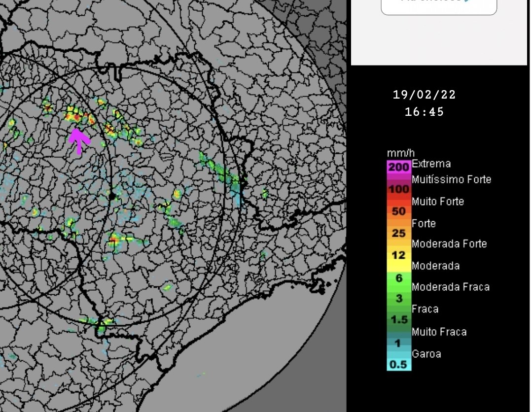The height and width of the screenshot is (412, 532).
Task: Click the 'mm/h' unit label
Action: (x=401, y=153)
